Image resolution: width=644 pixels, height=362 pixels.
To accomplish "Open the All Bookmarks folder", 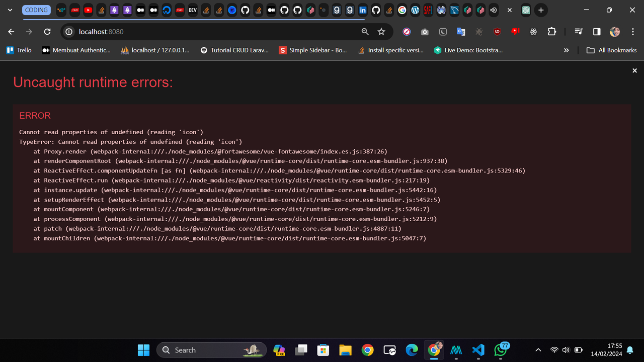I will [x=611, y=50].
